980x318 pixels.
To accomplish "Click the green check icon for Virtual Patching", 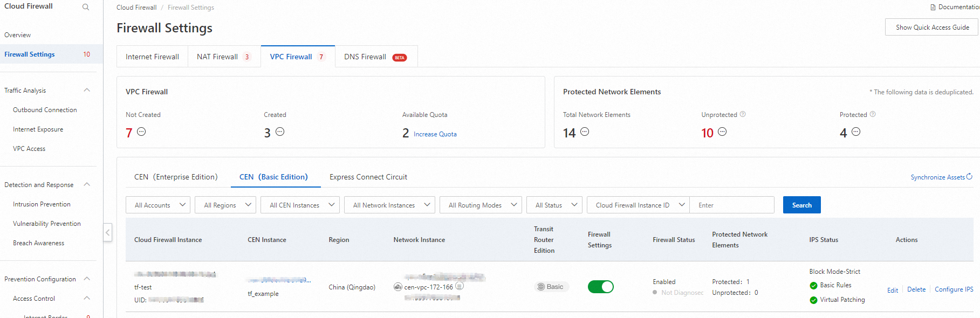I will point(813,300).
